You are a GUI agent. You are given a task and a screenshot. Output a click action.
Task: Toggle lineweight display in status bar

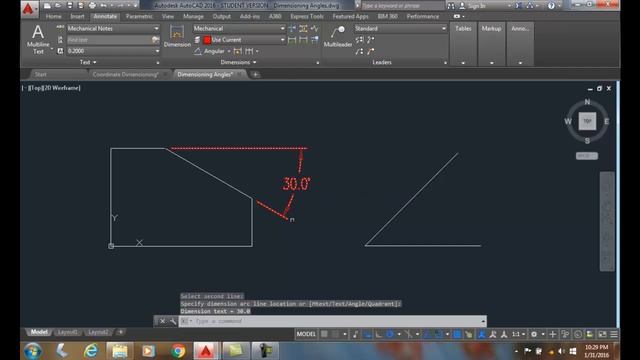457,334
